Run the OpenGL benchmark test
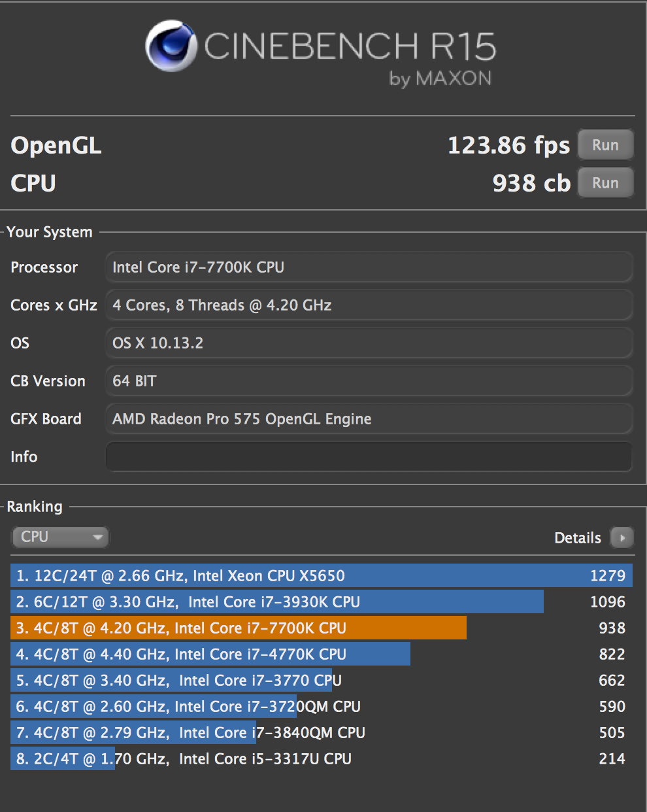Screen dimensions: 647x812 click(605, 145)
